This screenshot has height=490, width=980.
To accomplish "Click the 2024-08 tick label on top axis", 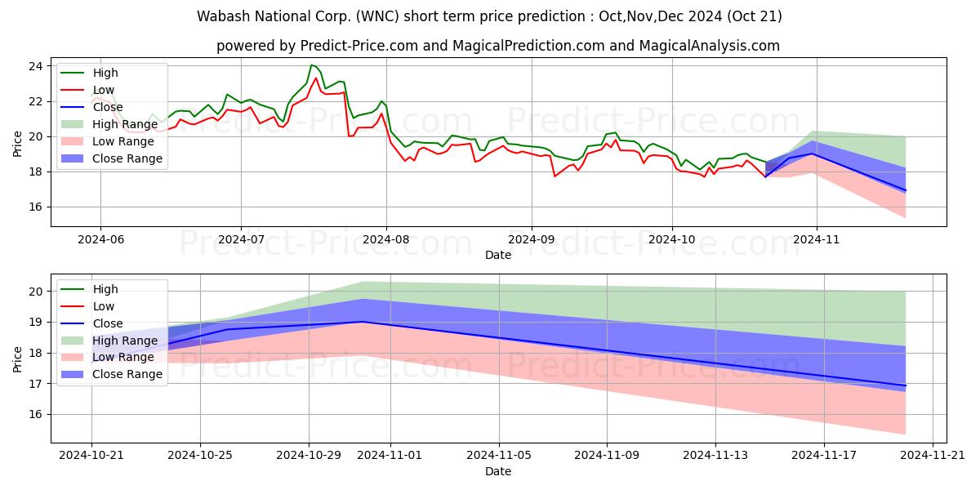I will [386, 240].
